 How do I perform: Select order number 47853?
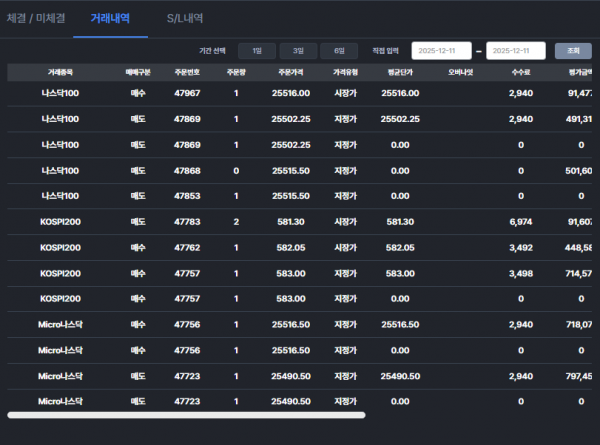point(187,196)
